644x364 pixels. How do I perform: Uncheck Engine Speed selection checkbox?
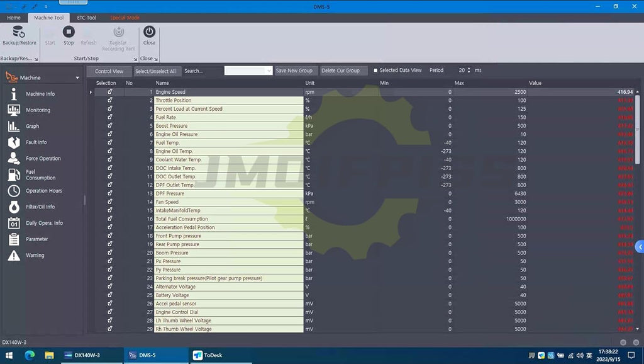click(x=109, y=92)
